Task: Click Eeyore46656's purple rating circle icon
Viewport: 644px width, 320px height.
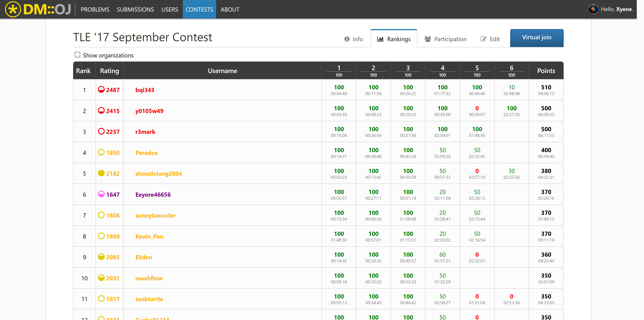Action: click(101, 194)
